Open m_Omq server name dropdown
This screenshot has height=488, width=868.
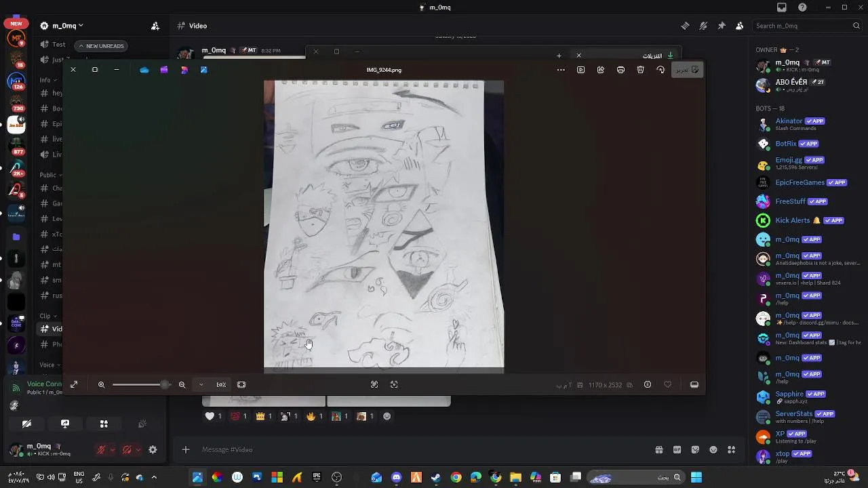click(x=62, y=26)
